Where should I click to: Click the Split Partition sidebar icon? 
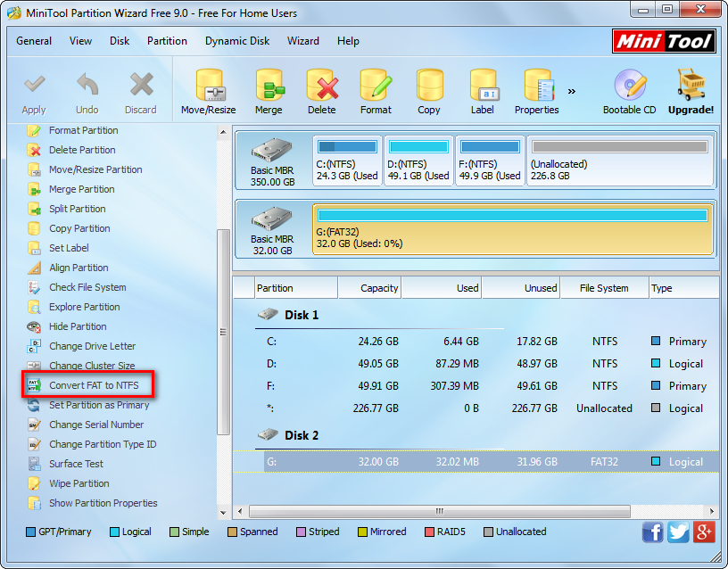click(x=34, y=210)
